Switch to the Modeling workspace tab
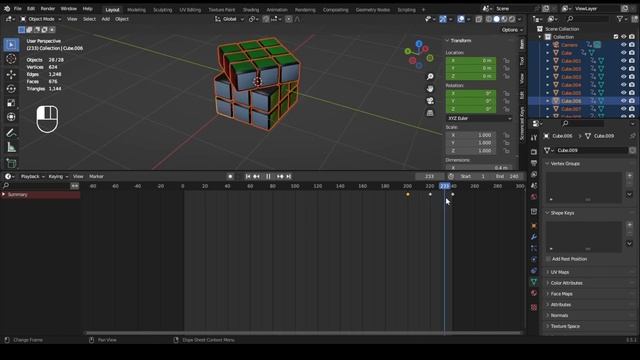640x360 pixels. [136, 10]
